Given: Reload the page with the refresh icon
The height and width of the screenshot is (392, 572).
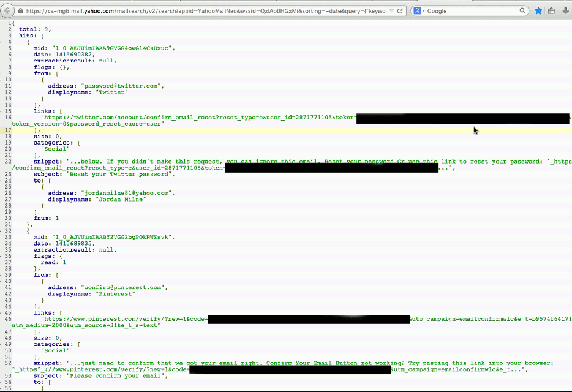Looking at the screenshot, I should point(400,11).
